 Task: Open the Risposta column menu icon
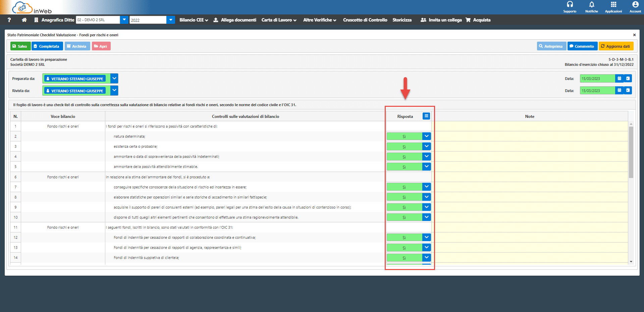click(426, 116)
